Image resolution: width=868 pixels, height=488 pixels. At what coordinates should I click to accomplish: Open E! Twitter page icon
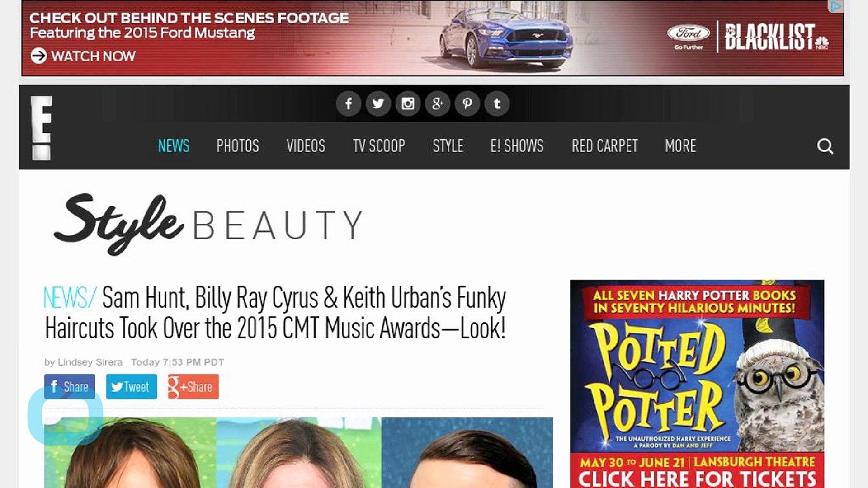378,104
